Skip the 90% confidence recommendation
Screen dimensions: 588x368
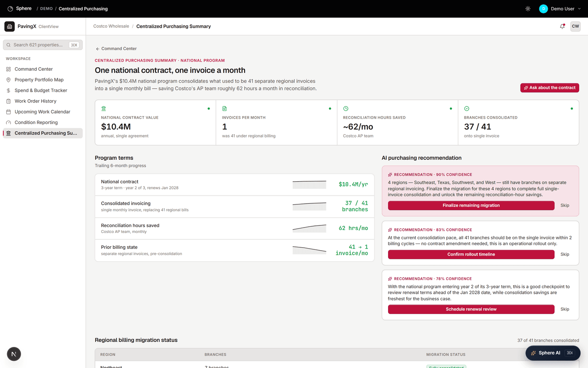click(565, 205)
